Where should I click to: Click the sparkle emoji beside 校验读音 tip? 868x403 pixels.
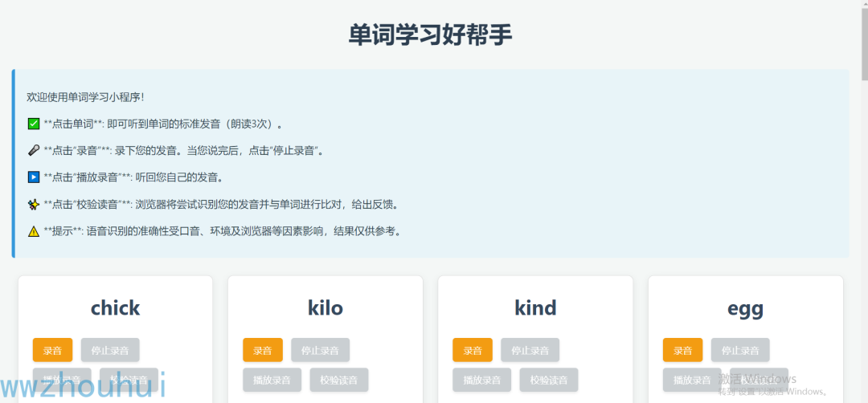pyautogui.click(x=34, y=205)
